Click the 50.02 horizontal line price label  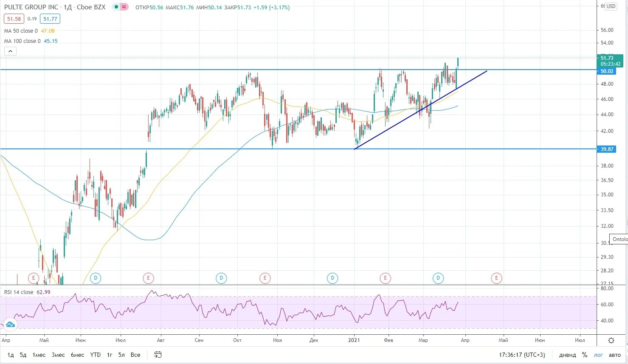pos(607,71)
